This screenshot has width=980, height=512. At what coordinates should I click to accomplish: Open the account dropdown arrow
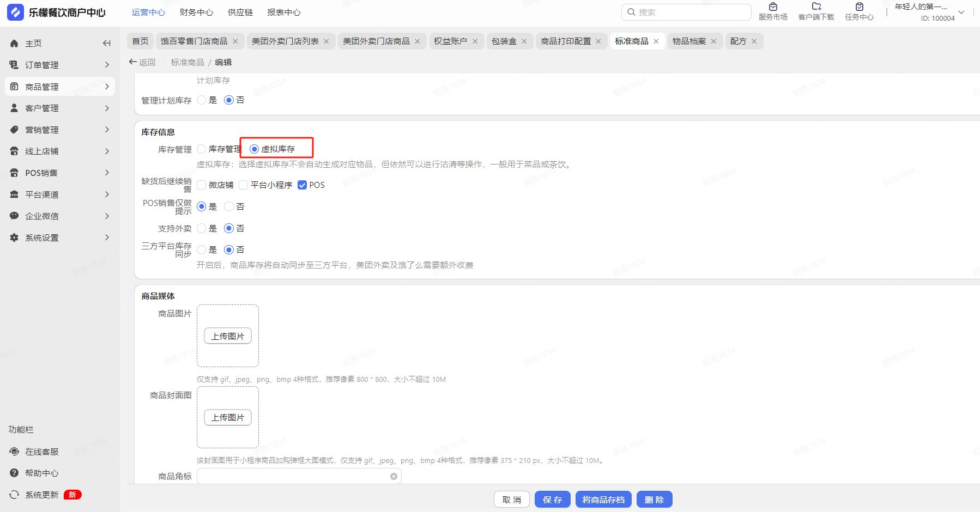(x=961, y=12)
